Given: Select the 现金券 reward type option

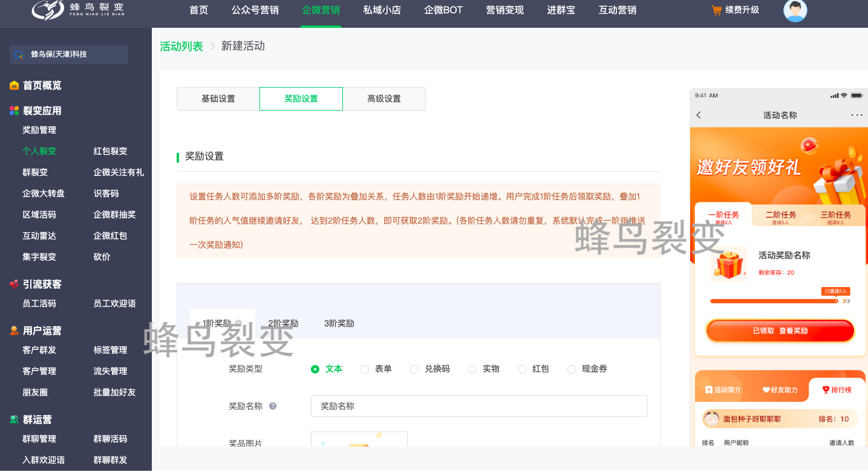Looking at the screenshot, I should point(572,369).
